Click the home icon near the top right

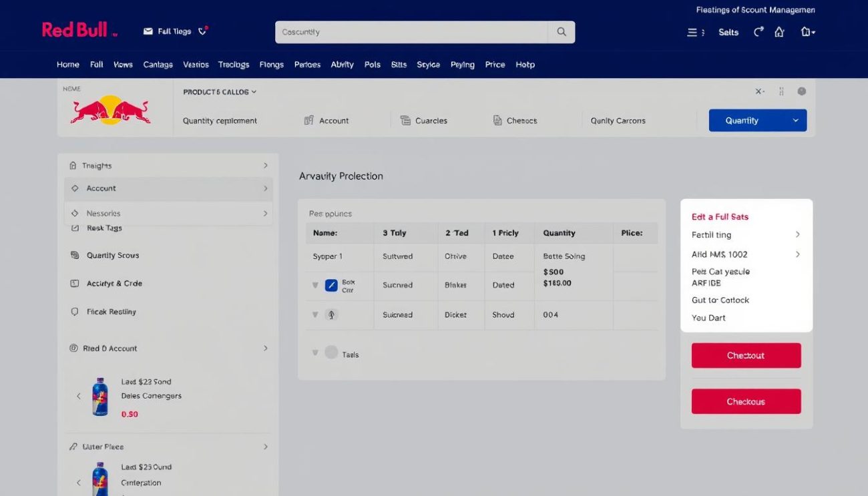[x=779, y=31]
